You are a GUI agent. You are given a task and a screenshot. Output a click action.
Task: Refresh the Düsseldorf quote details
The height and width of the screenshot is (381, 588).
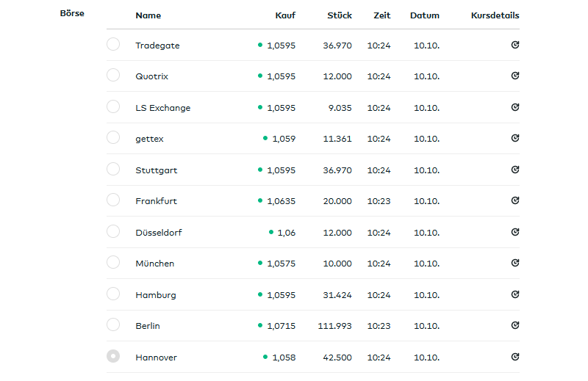(x=515, y=232)
